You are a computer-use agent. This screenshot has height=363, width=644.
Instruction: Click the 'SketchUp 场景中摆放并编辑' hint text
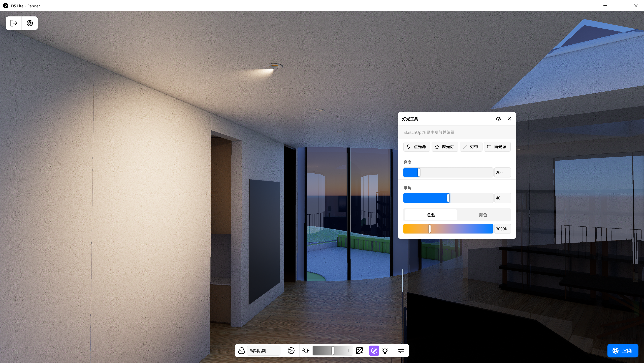(x=429, y=132)
